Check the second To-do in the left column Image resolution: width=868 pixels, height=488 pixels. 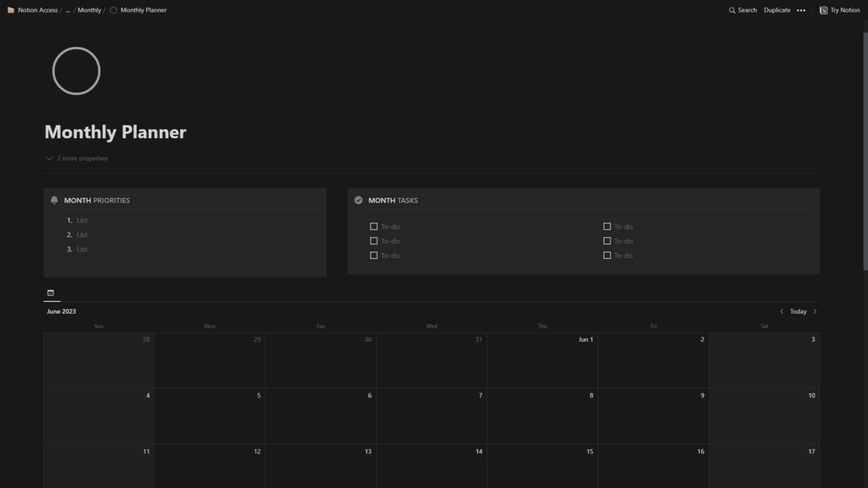tap(374, 241)
